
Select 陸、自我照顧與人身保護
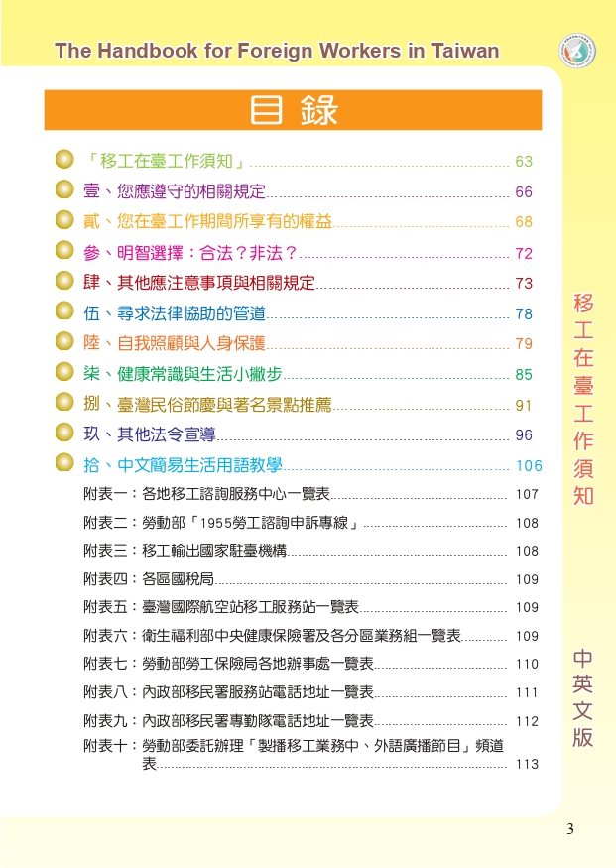pyautogui.click(x=175, y=343)
